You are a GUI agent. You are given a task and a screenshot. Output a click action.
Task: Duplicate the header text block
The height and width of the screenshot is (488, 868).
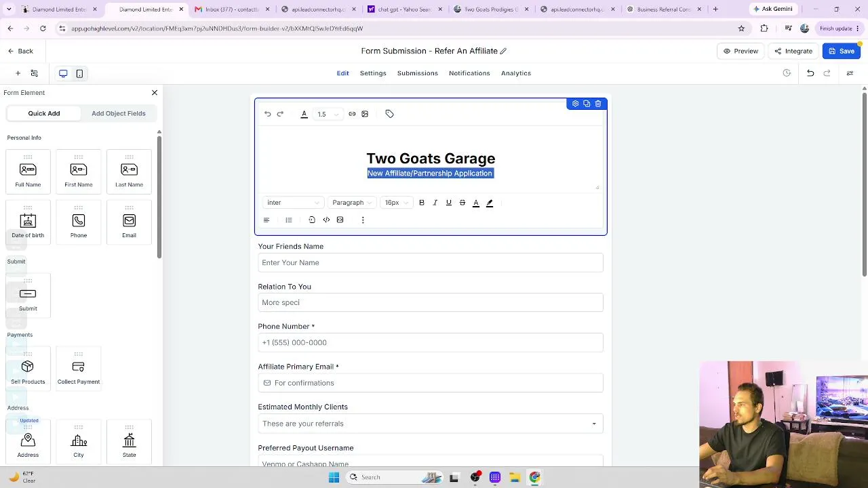pos(587,104)
